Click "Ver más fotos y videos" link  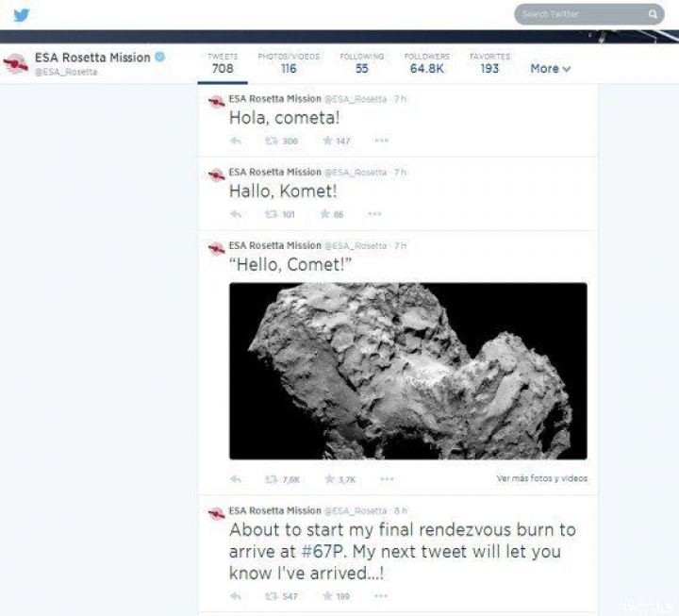click(x=541, y=479)
